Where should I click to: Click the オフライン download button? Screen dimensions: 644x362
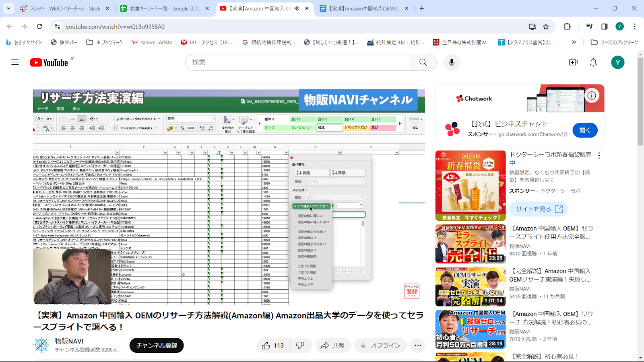[x=380, y=346]
